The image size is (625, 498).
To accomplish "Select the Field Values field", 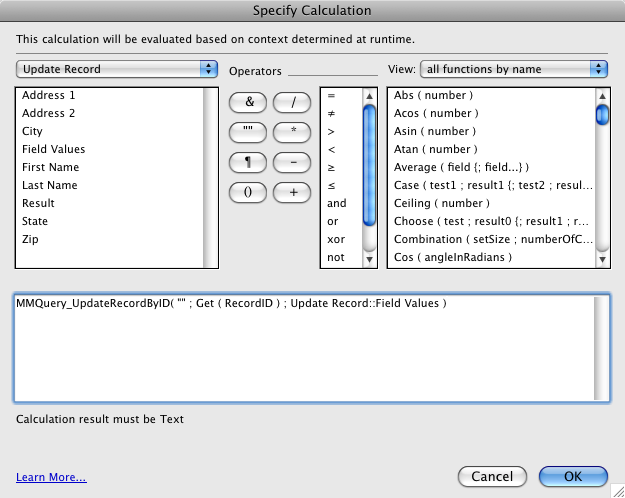I will pyautogui.click(x=56, y=149).
